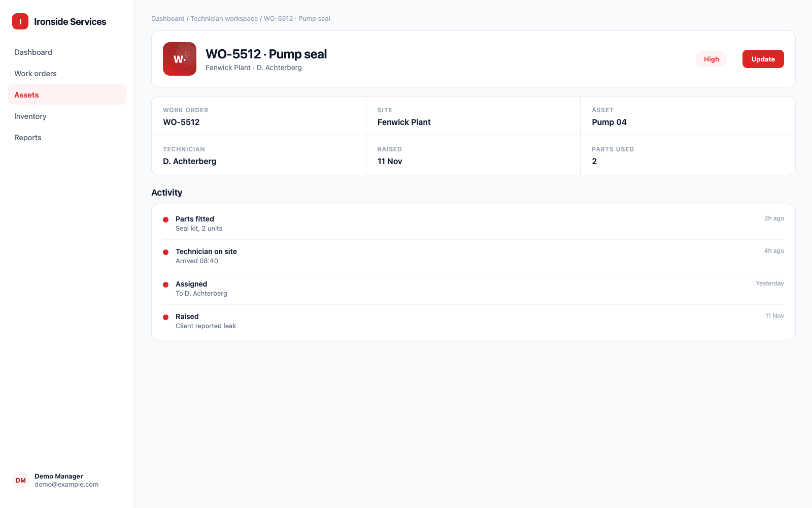The width and height of the screenshot is (812, 508).
Task: Click the Fenwick Plant · D. Achterberg subtitle
Action: point(254,68)
